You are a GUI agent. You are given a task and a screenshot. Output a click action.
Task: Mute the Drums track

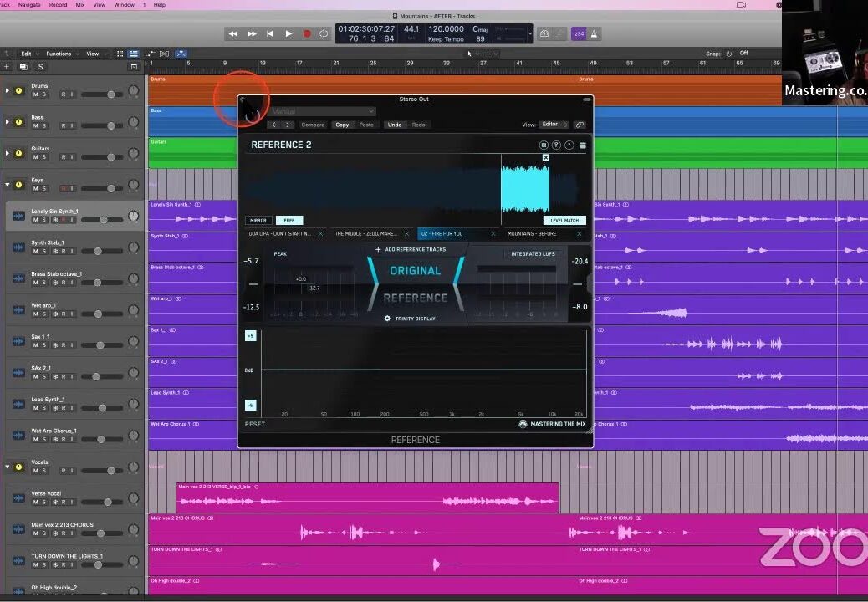(36, 94)
